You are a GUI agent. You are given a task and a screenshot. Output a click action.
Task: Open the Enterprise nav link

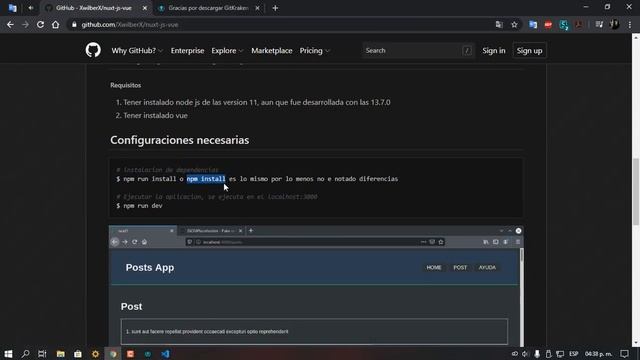(187, 51)
